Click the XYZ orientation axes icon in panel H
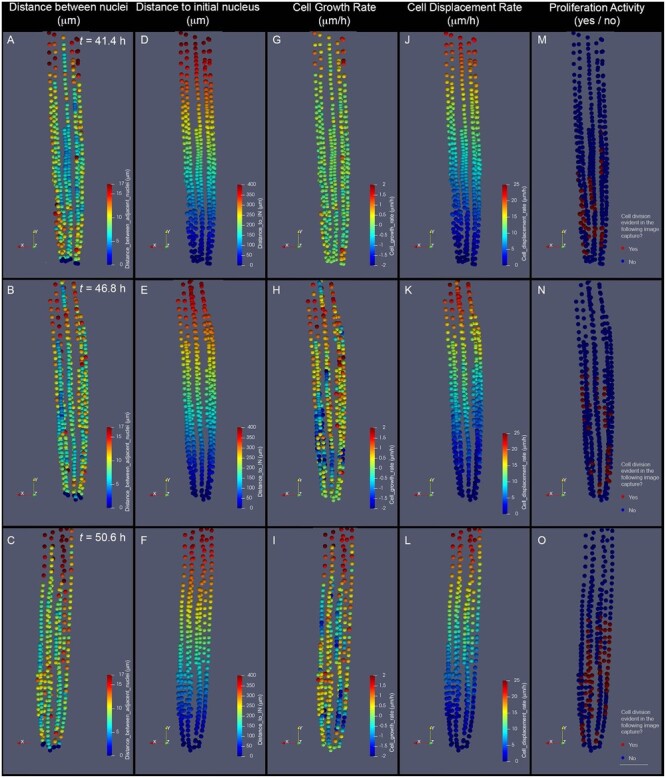 coord(293,488)
